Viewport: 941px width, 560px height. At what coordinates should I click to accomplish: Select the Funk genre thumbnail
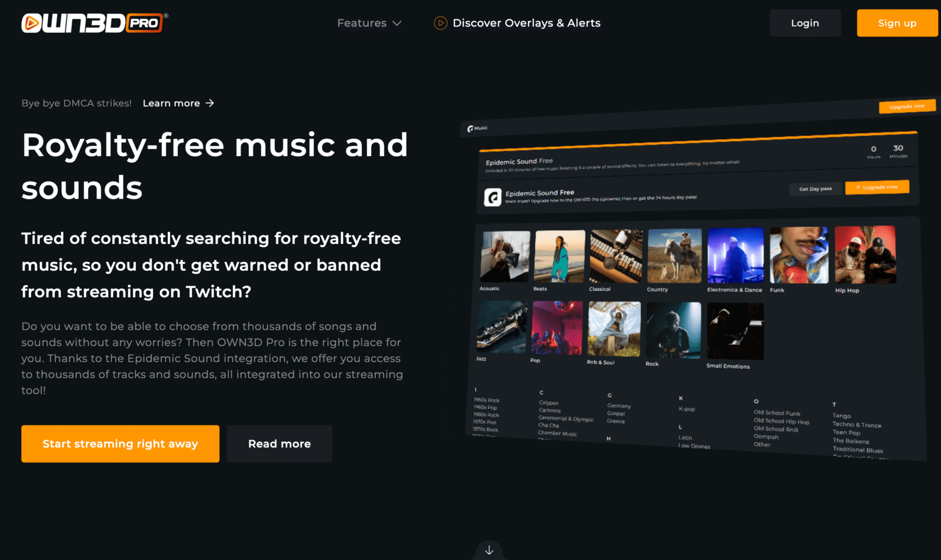coord(799,256)
